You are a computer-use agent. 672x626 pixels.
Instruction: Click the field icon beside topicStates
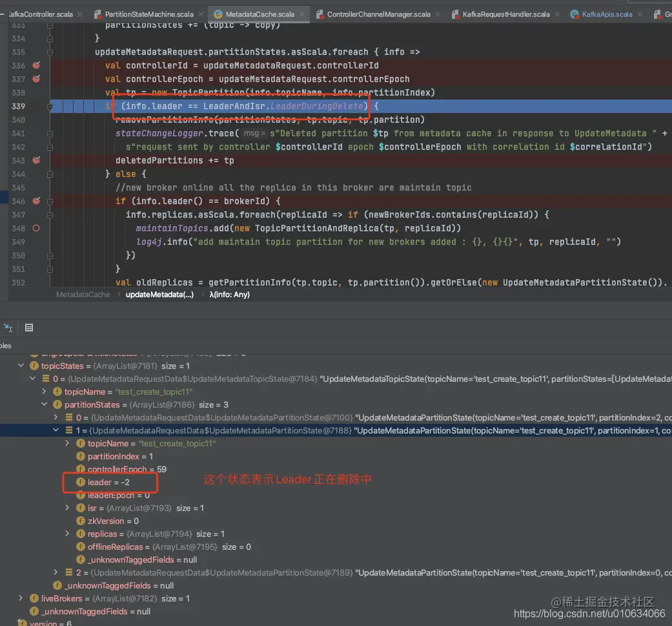(34, 366)
